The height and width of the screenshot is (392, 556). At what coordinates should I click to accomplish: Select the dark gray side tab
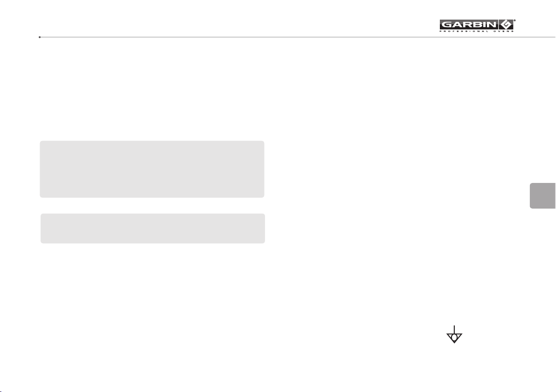(x=542, y=196)
